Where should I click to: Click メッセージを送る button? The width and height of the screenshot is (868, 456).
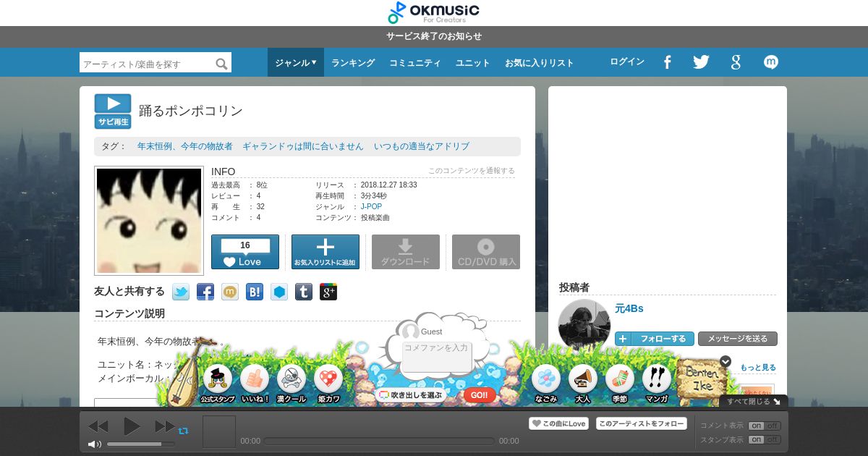point(738,339)
